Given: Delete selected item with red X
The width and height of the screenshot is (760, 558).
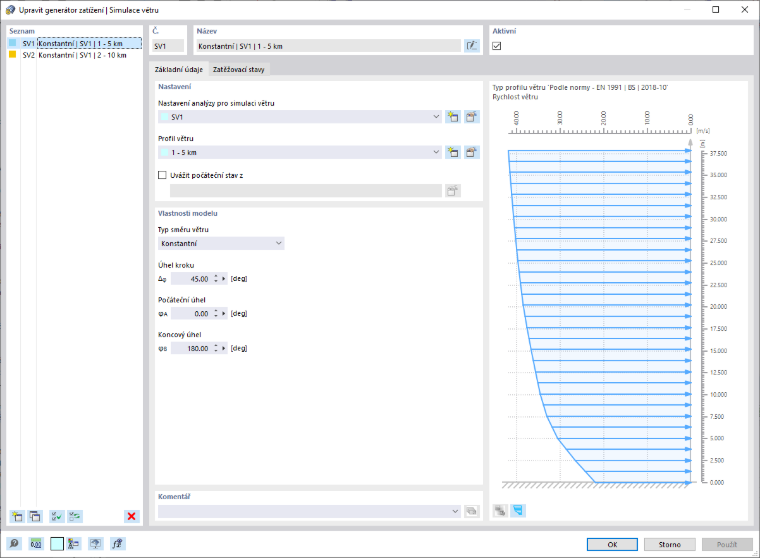Looking at the screenshot, I should (x=131, y=516).
